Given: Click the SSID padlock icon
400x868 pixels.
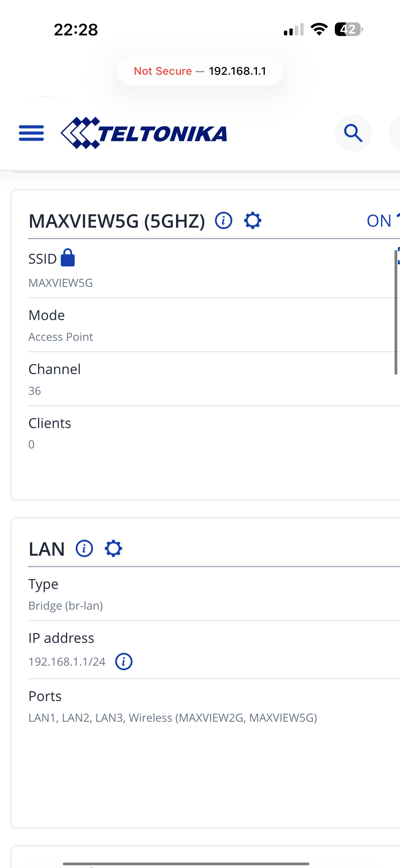Looking at the screenshot, I should point(68,258).
